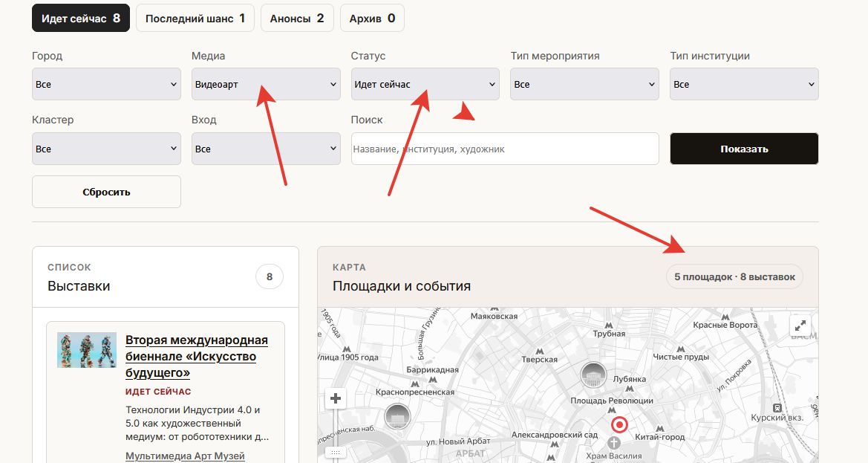868x463 pixels.
Task: Click the Сбросить reset button
Action: point(106,192)
